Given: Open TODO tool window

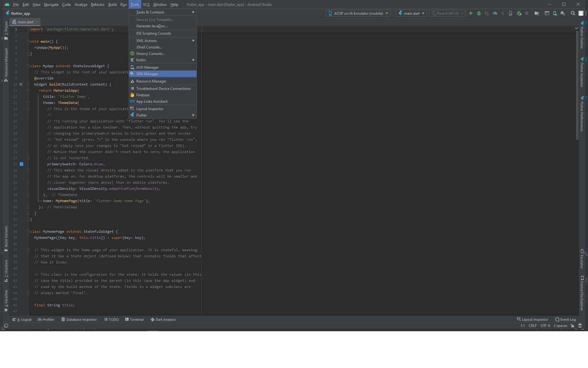Looking at the screenshot, I should pyautogui.click(x=111, y=320).
